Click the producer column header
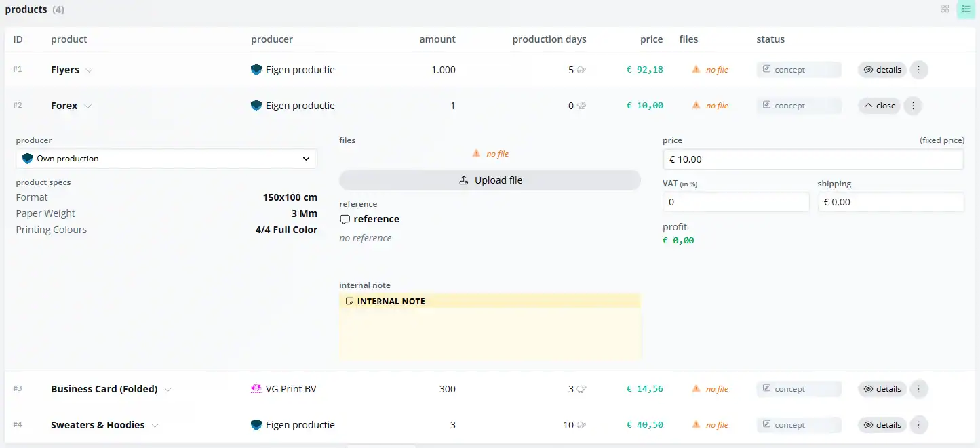 coord(272,39)
